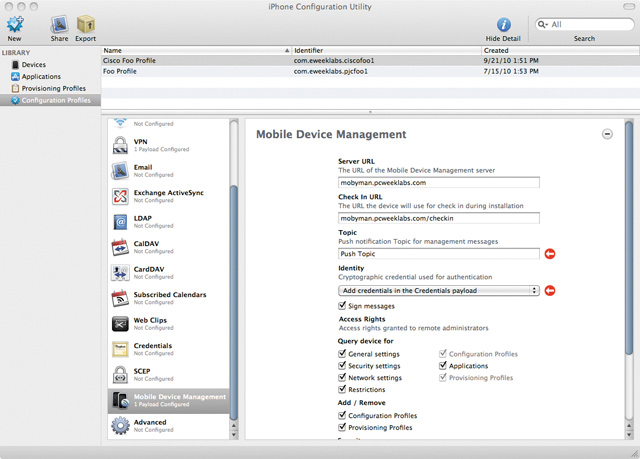
Task: Sort profiles by the Identifier column
Action: 386,50
